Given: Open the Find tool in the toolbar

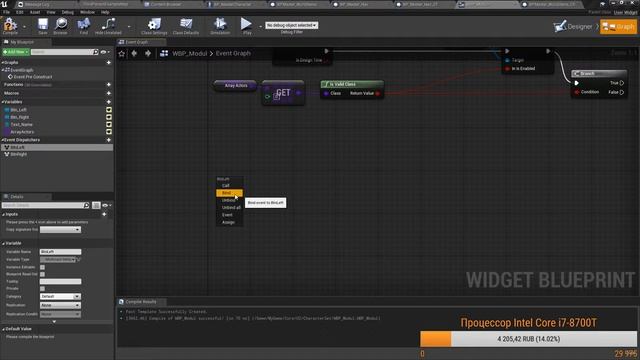Looking at the screenshot, I should point(84,25).
